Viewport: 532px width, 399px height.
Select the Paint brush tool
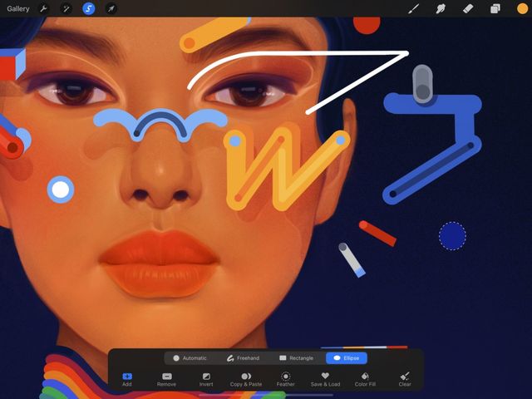(x=413, y=9)
